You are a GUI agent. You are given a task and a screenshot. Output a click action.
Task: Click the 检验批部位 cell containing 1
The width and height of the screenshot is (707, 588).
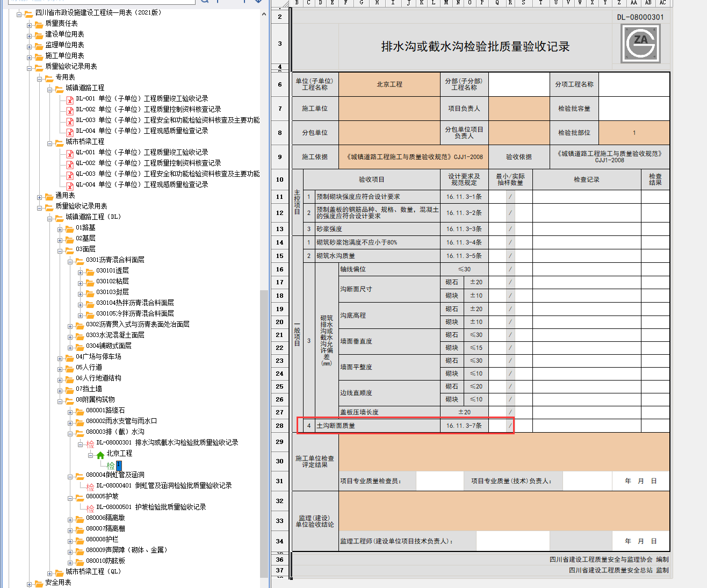[634, 133]
